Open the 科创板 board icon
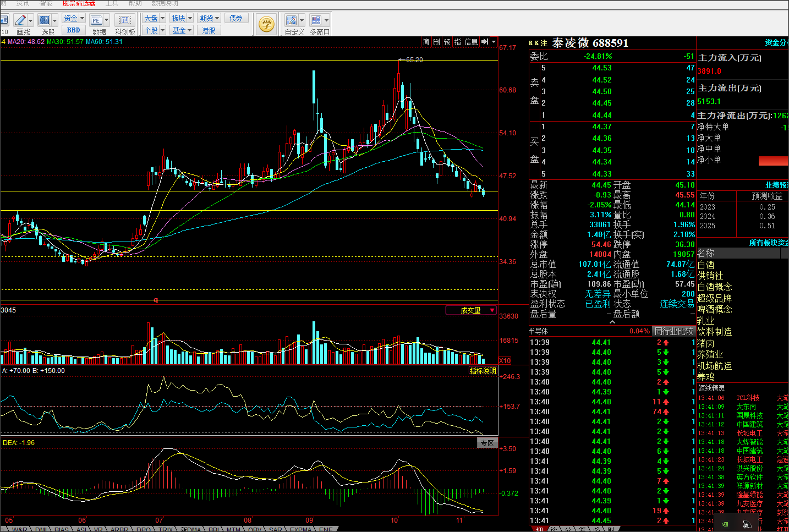 tap(124, 21)
